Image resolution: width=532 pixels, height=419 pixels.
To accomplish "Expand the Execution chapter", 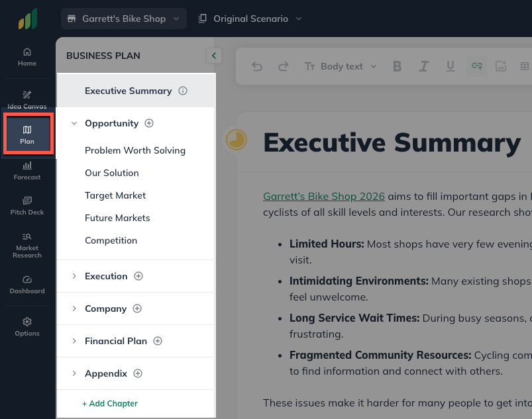I will tap(74, 276).
